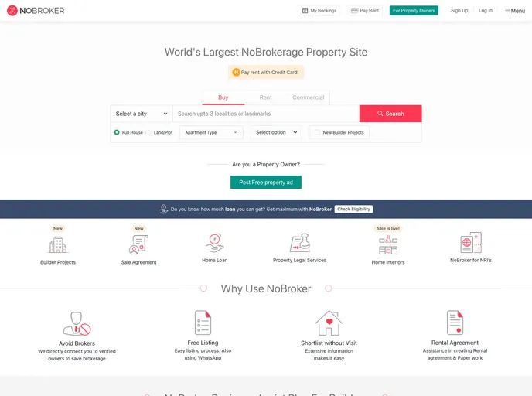Screen dimensions: 532x396
Task: Click the Rental Agreement heading
Action: 455,343
